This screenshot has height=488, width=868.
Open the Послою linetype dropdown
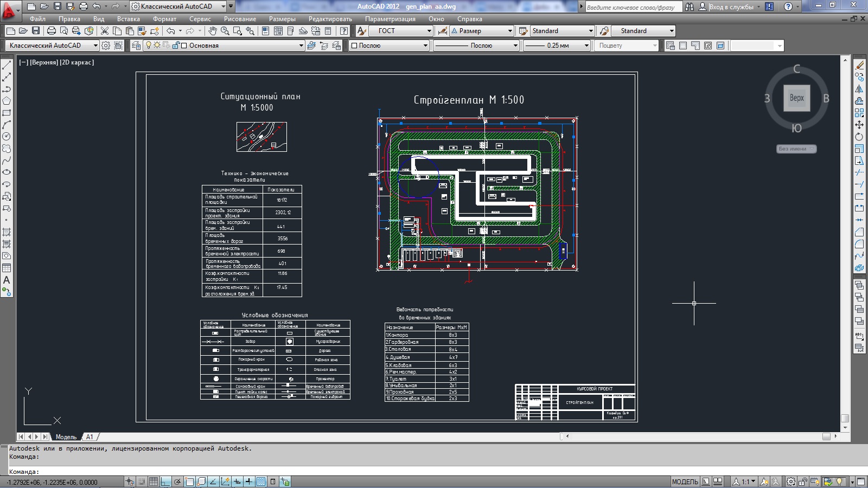point(515,46)
